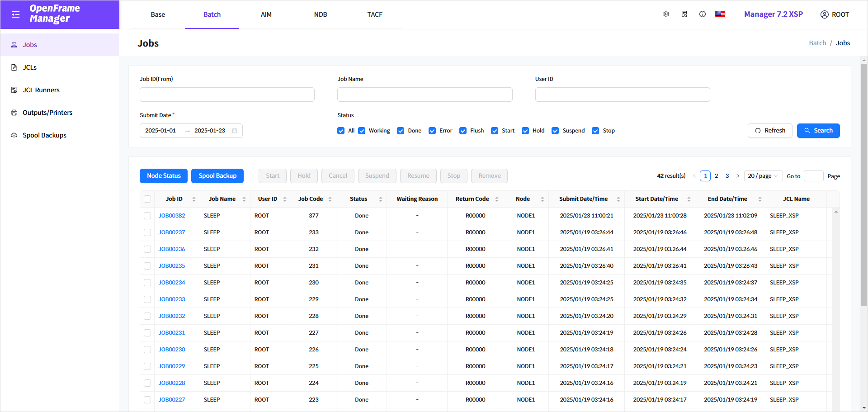This screenshot has height=412, width=868.
Task: Click the Node Status button
Action: point(164,176)
